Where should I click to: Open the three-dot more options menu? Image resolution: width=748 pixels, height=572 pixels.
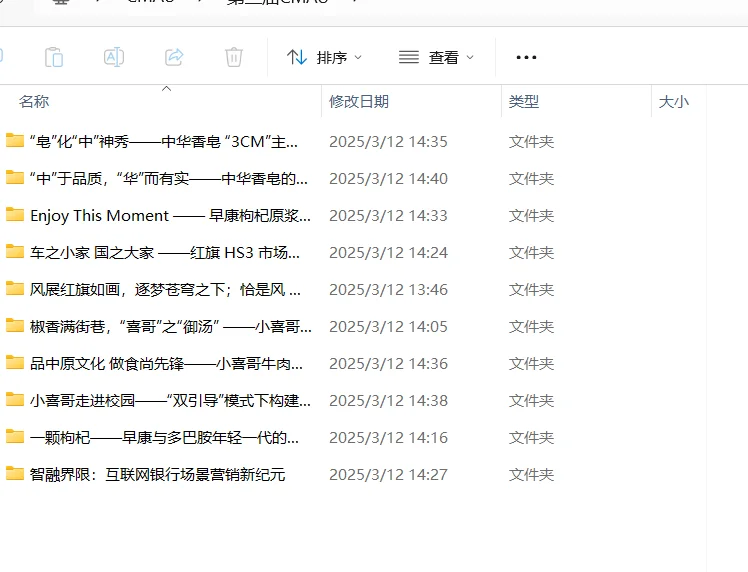pyautogui.click(x=526, y=58)
